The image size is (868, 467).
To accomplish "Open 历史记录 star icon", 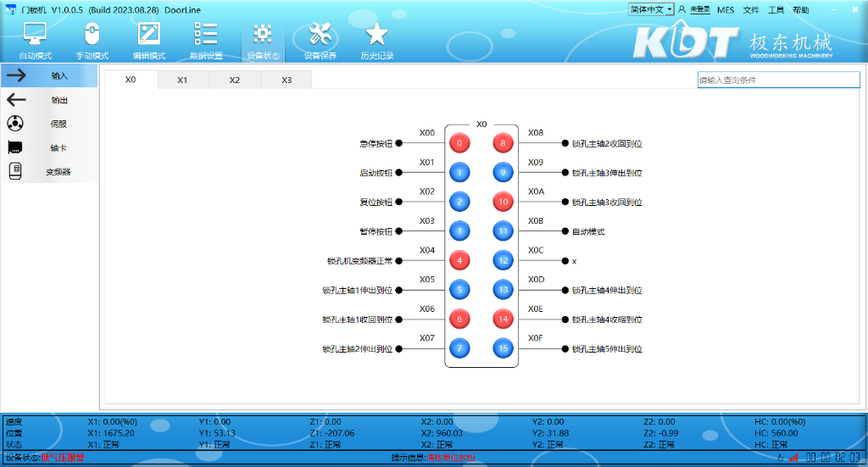I will point(376,36).
